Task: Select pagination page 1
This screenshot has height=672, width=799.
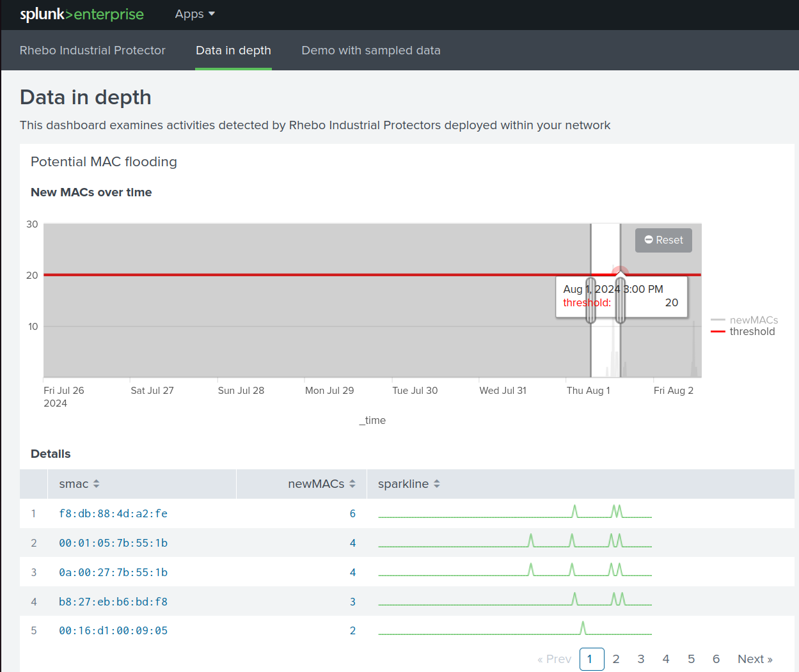Action: tap(592, 659)
